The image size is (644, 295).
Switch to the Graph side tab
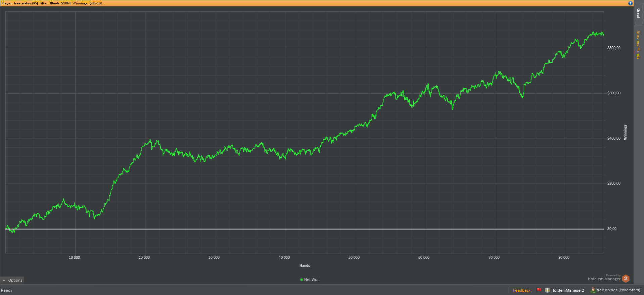pyautogui.click(x=638, y=14)
